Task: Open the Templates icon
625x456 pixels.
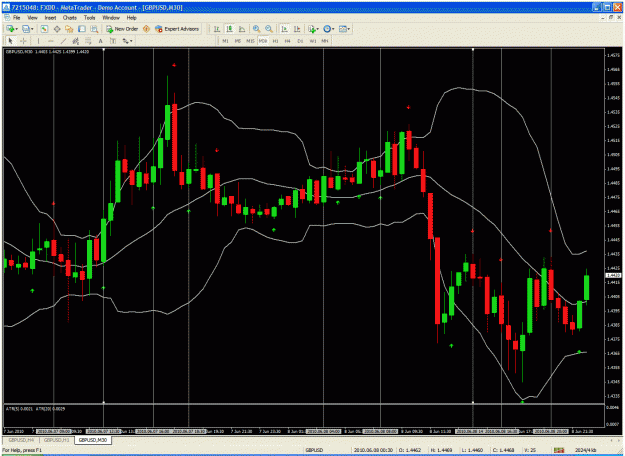Action: [x=342, y=29]
